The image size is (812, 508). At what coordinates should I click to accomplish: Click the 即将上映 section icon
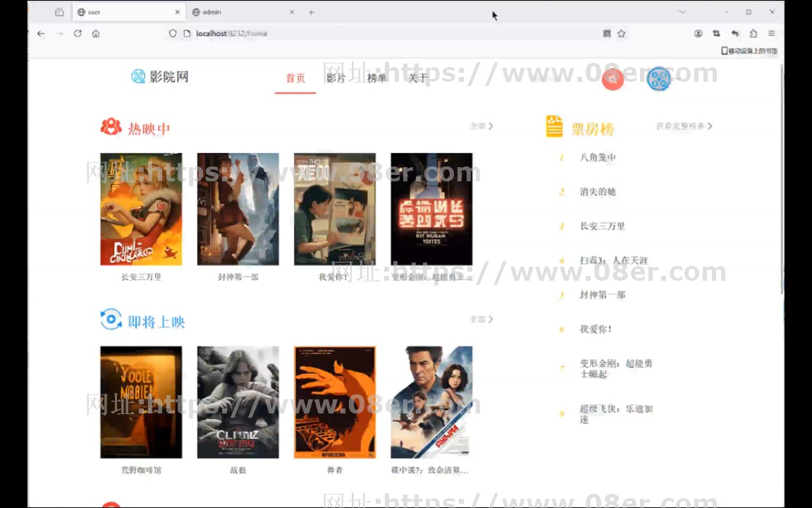pyautogui.click(x=111, y=320)
